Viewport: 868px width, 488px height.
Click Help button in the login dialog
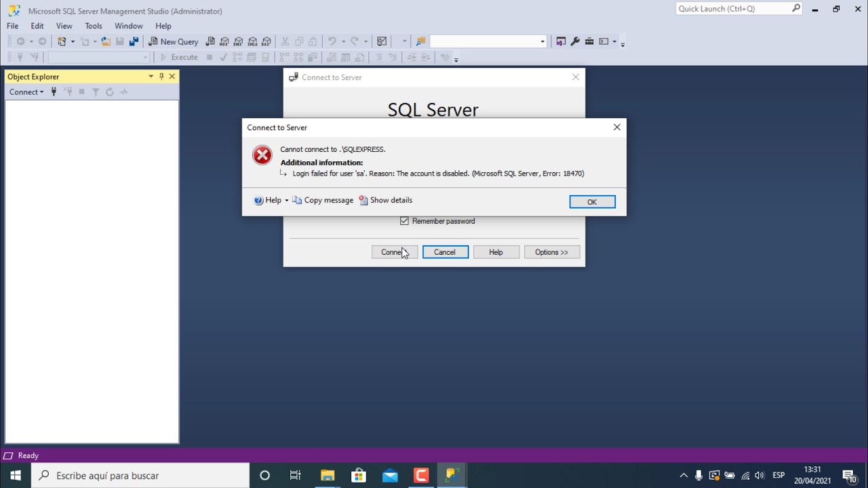(496, 252)
